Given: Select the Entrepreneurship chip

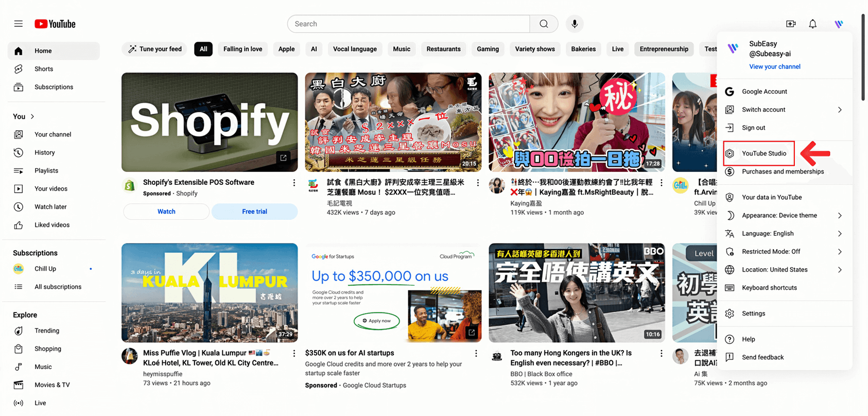Looking at the screenshot, I should pos(664,49).
